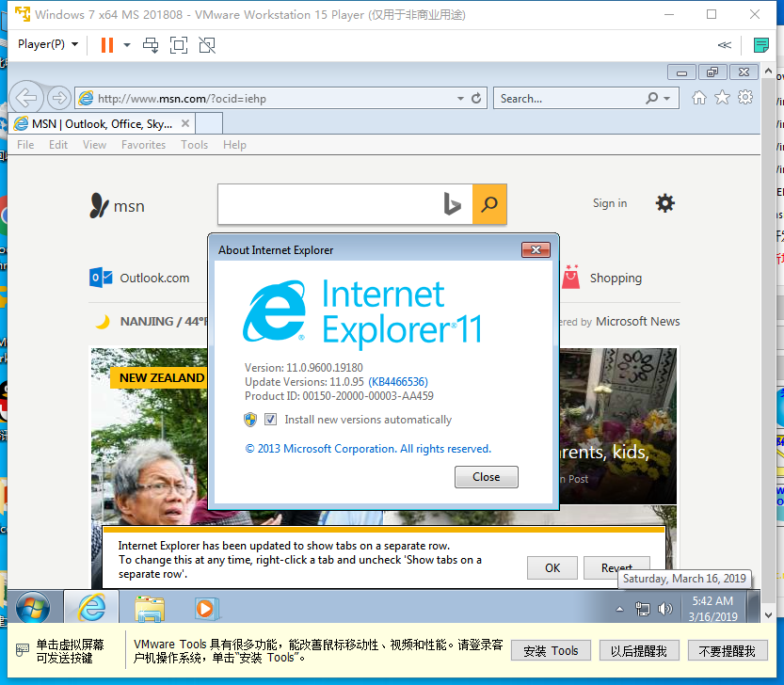Click the Bing search field on MSN
Image resolution: width=784 pixels, height=685 pixels.
pos(330,204)
